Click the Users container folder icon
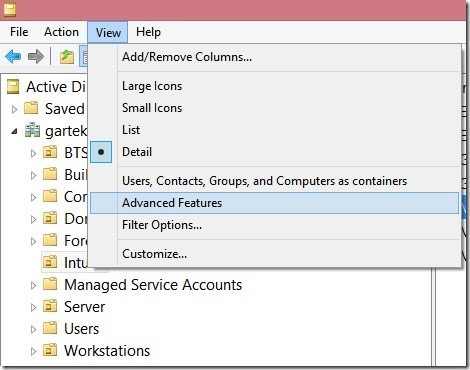Viewport: 470px width, 370px height. tap(50, 328)
